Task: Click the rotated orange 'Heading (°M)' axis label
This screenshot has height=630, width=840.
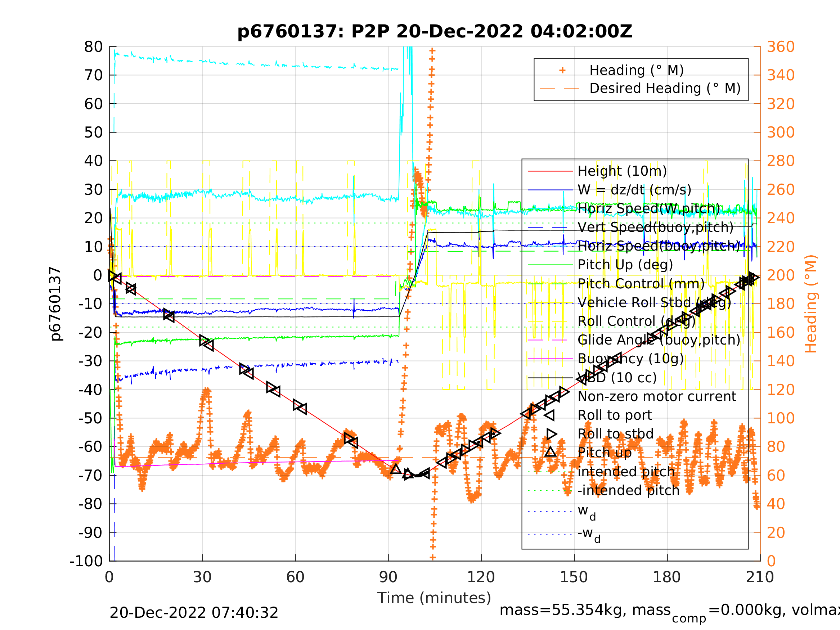Action: coord(810,304)
